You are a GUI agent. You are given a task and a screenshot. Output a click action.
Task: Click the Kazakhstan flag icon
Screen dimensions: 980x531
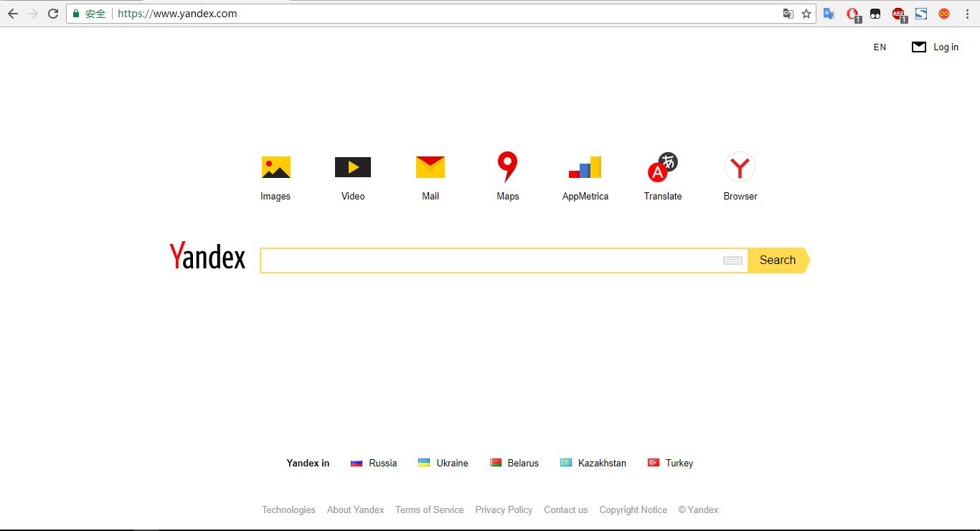(x=566, y=463)
